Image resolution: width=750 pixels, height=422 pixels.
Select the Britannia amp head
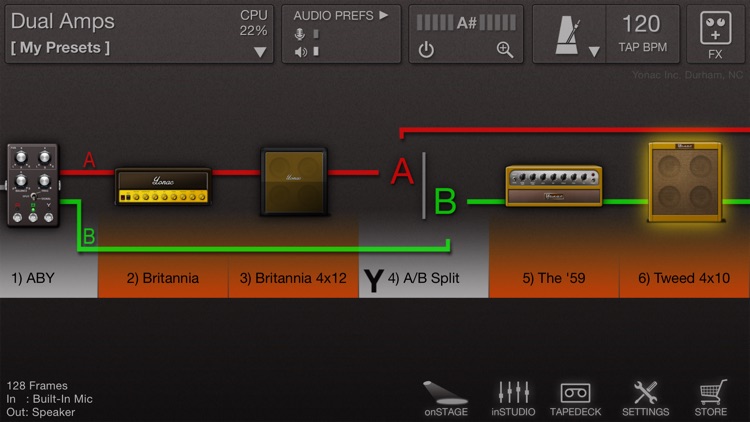[x=163, y=186]
